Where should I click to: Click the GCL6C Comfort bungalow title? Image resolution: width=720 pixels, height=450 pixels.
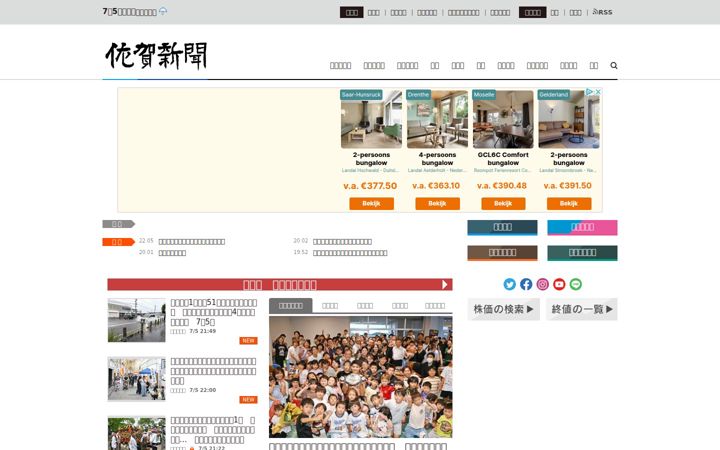pyautogui.click(x=503, y=159)
